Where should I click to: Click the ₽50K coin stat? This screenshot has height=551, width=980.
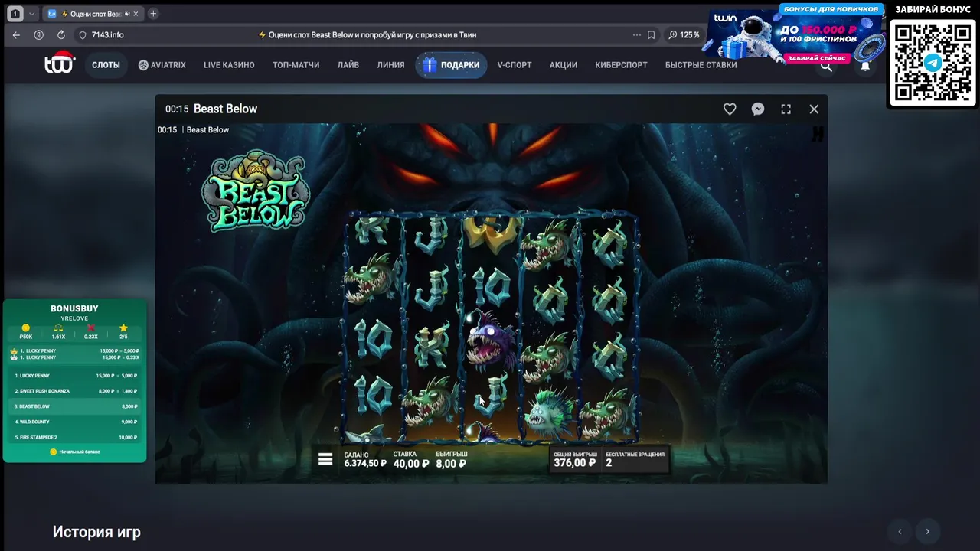pyautogui.click(x=26, y=332)
